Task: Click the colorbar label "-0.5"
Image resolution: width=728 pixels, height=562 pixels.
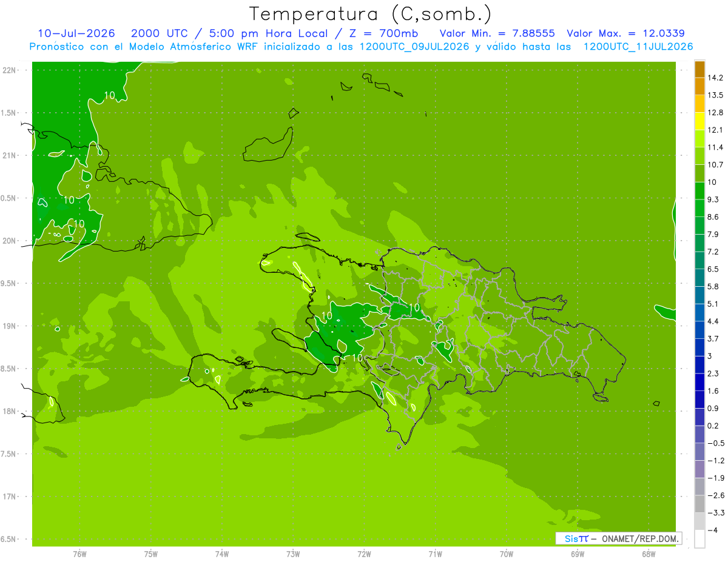Action: tap(716, 443)
